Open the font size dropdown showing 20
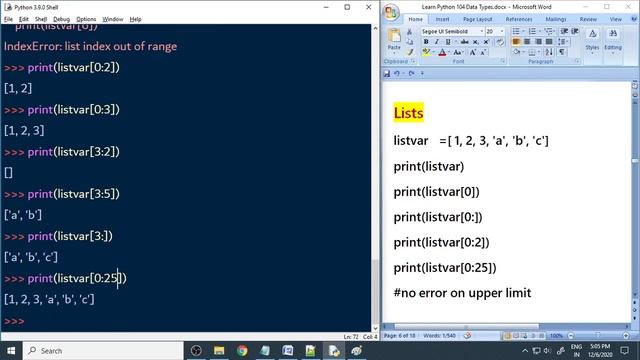Image resolution: width=640 pixels, height=360 pixels. click(502, 31)
